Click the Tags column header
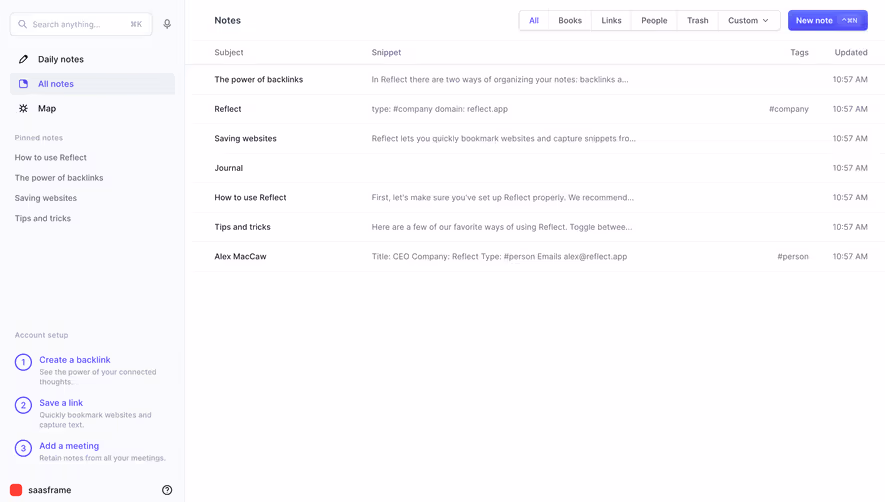 pyautogui.click(x=799, y=53)
